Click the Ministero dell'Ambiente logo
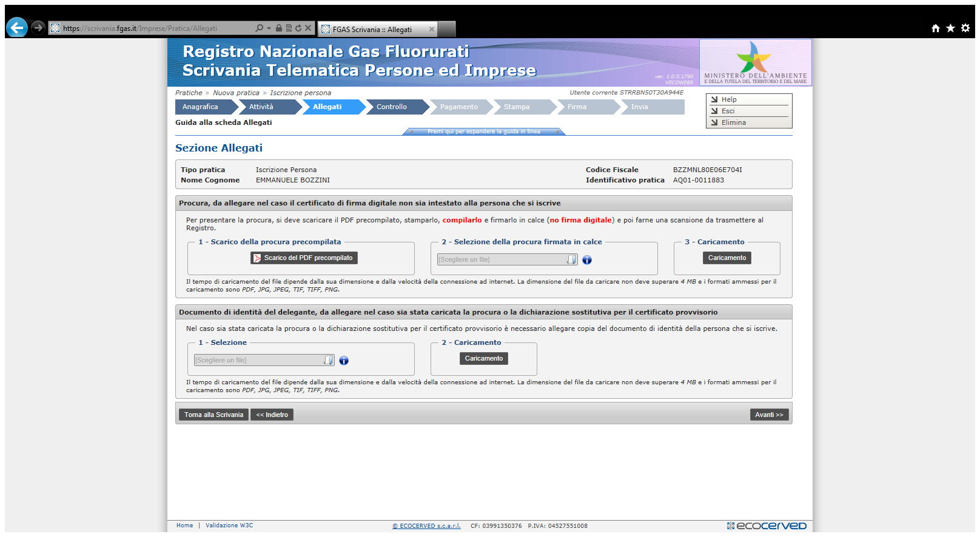This screenshot has height=537, width=980. click(x=755, y=62)
